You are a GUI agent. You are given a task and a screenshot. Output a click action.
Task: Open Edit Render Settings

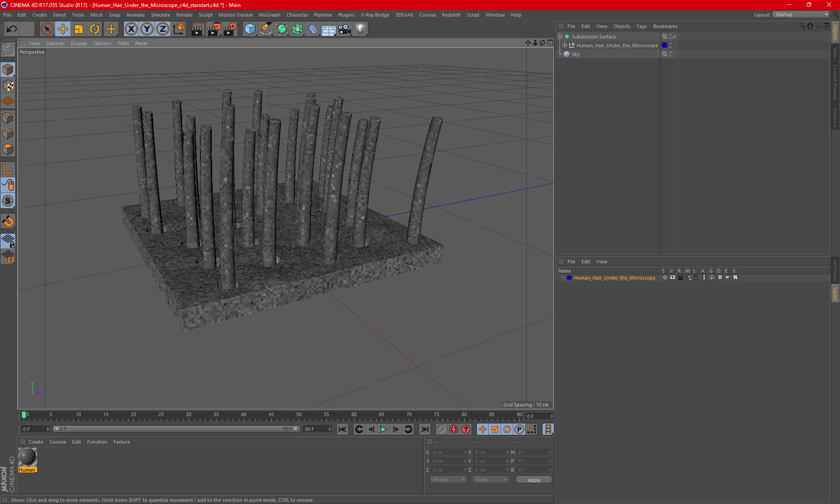tap(230, 29)
